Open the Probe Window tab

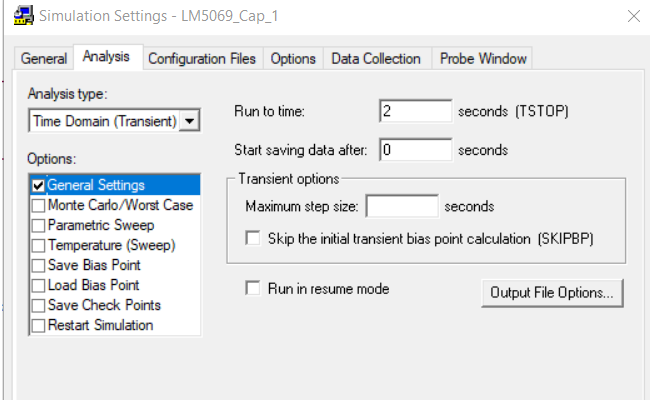[x=482, y=59]
